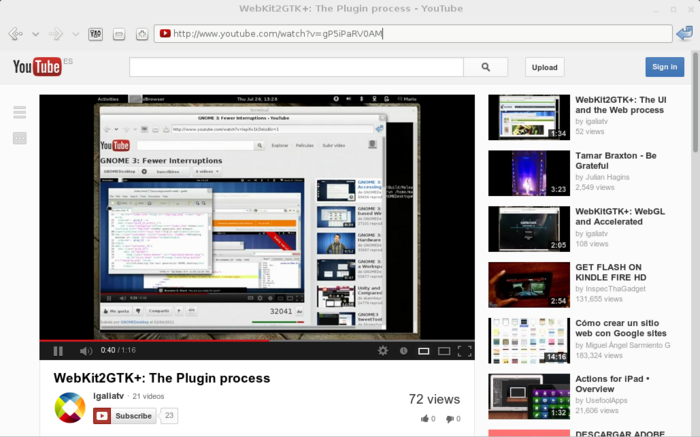Open the Back history dropdown arrow
Viewport: 700px width, 437px height.
click(36, 34)
